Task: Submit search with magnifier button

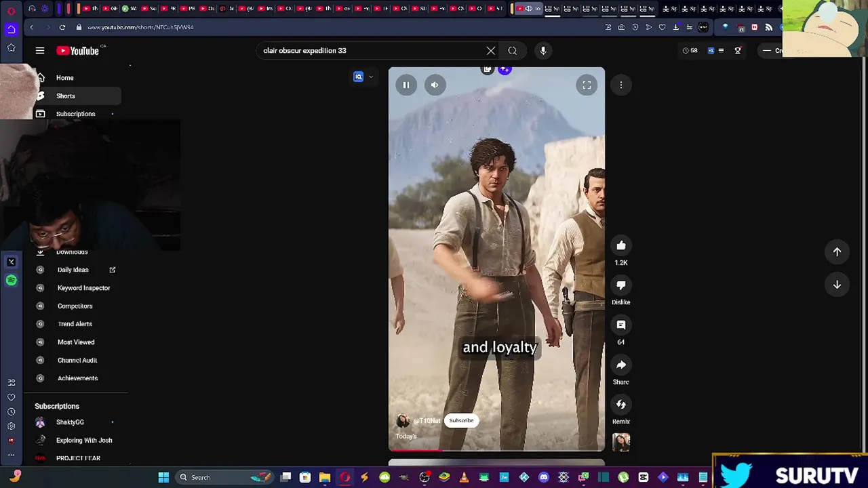Action: [513, 50]
